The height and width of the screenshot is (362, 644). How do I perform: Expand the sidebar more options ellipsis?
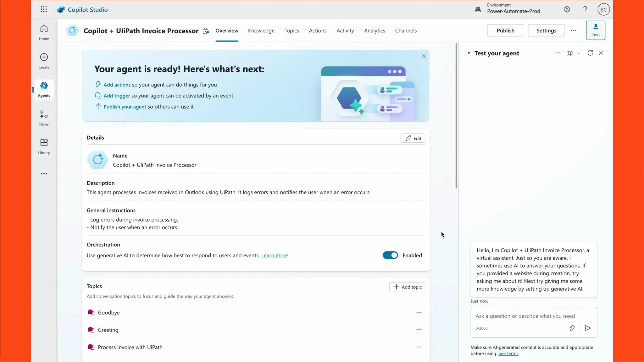44,174
